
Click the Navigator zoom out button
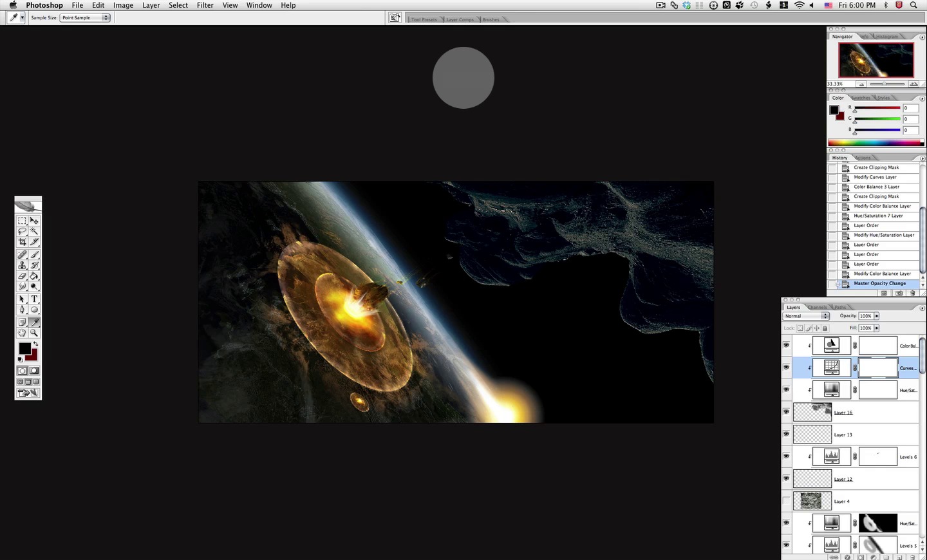click(x=861, y=84)
